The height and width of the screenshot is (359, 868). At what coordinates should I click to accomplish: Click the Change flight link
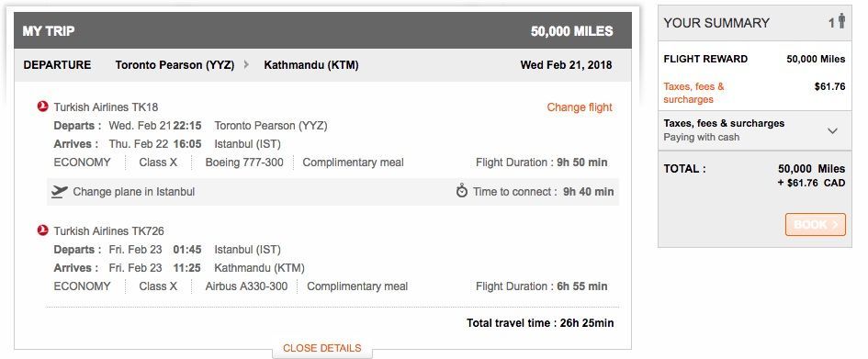(580, 107)
